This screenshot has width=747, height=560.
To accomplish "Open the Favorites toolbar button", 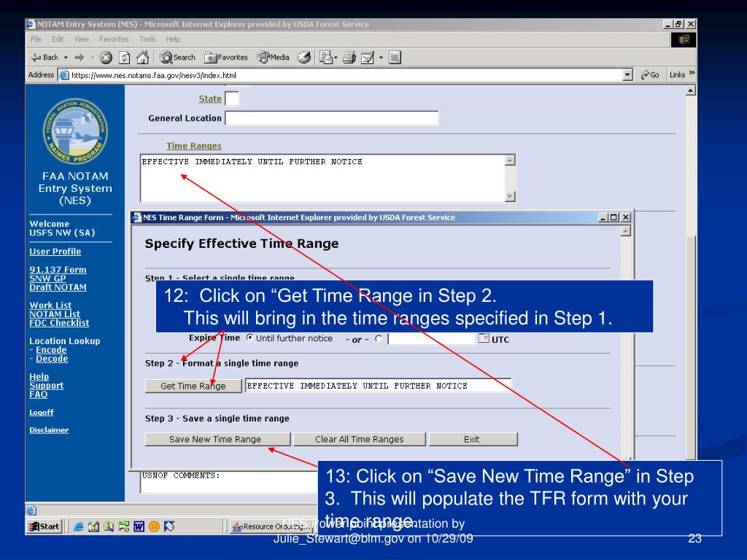I will 226,58.
